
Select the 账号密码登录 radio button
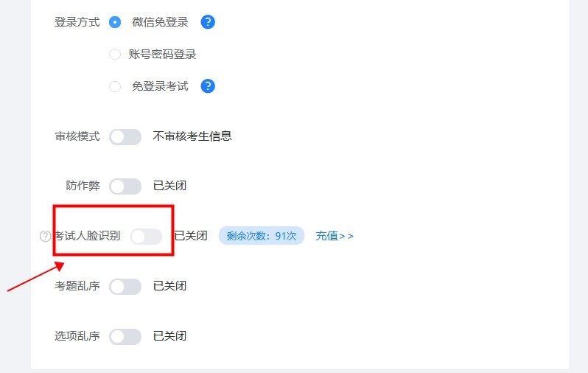point(115,54)
